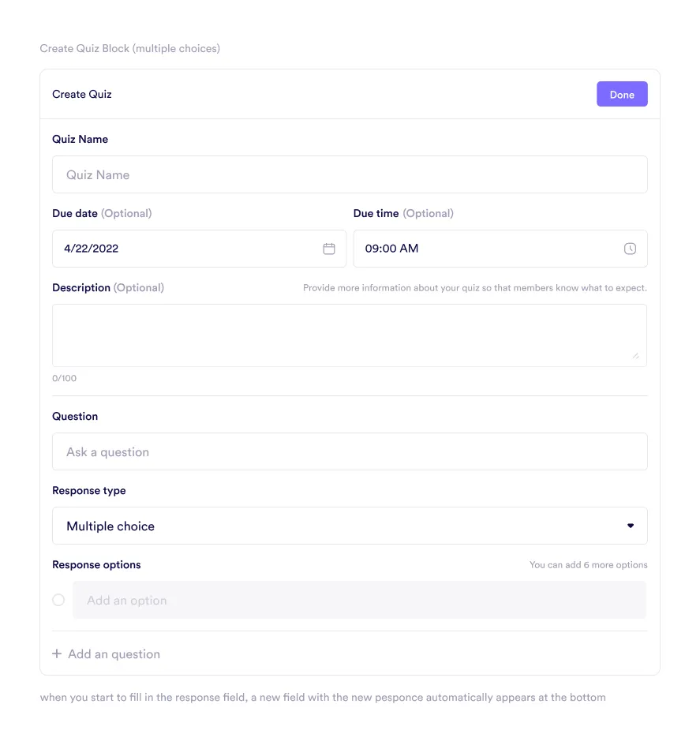Click the Response options label
Viewport: 700px width, 745px height.
click(x=96, y=565)
